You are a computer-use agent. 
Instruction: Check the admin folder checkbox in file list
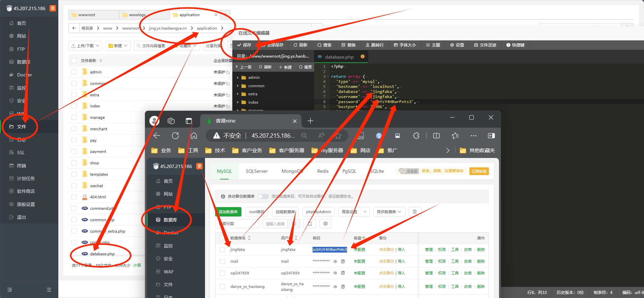pyautogui.click(x=74, y=72)
